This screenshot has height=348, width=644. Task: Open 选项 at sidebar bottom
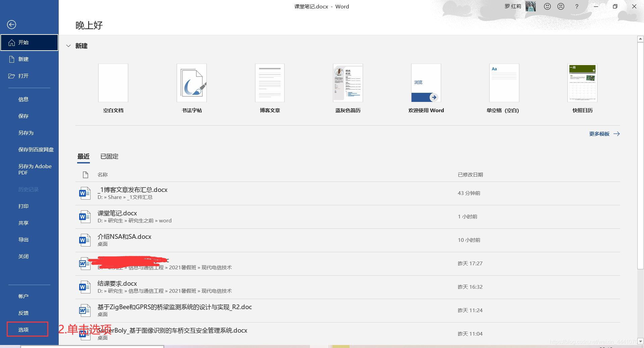click(28, 330)
